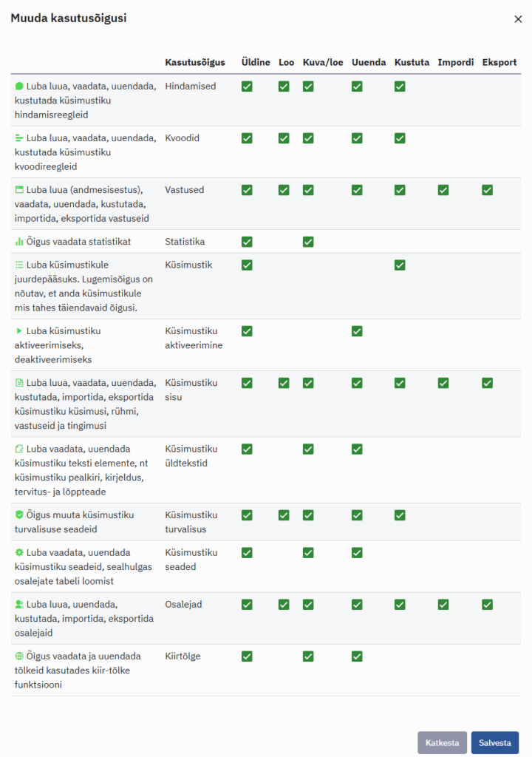Screen dimensions: 532x757
Task: Click the quota bars icon beside Kvoodid
Action: (x=19, y=138)
